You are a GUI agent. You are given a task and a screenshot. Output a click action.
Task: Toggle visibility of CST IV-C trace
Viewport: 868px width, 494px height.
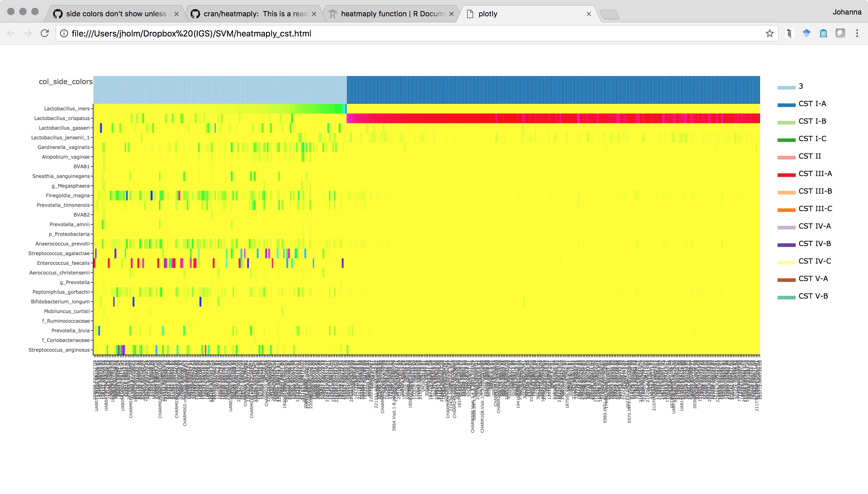click(x=815, y=261)
